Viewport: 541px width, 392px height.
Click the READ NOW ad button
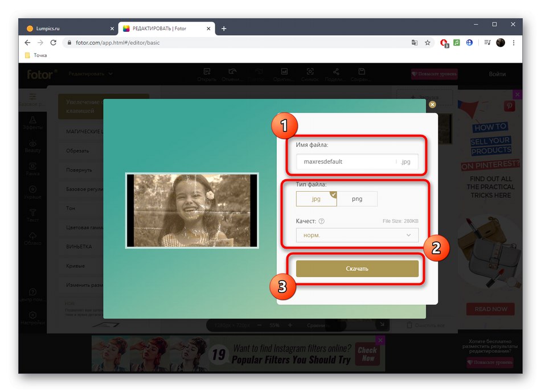pos(491,310)
